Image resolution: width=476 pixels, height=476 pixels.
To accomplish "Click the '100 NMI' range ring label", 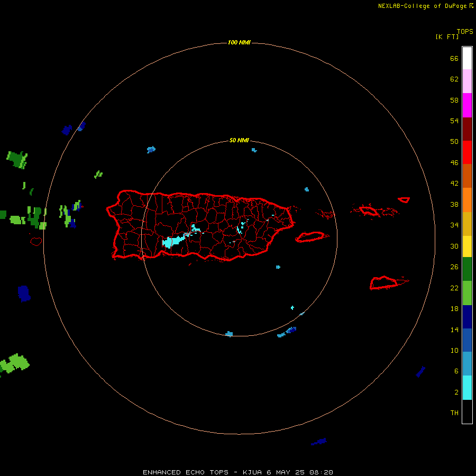I will pos(239,42).
